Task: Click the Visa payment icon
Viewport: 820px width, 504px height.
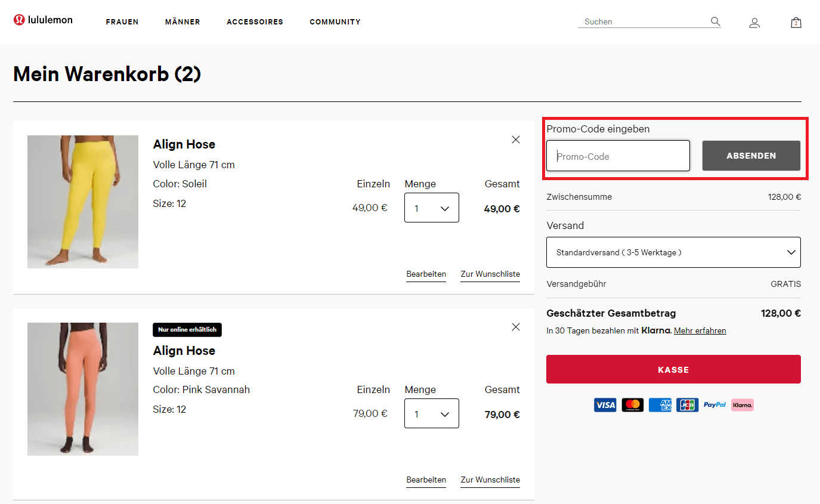Action: pos(605,405)
